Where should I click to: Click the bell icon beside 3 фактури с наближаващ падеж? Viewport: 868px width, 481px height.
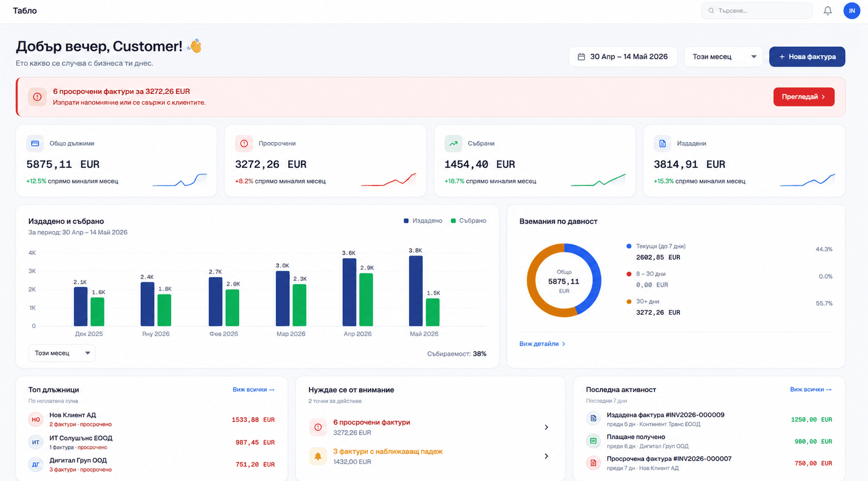(318, 456)
